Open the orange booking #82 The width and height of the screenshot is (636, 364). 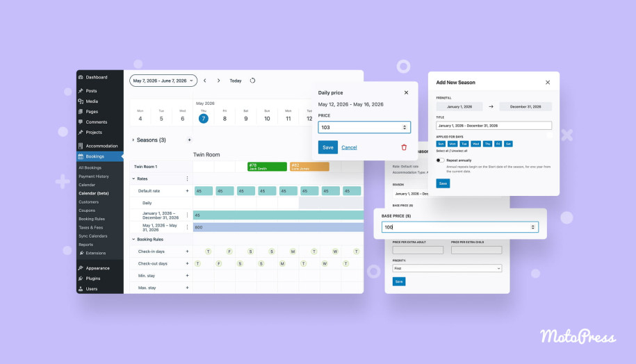[309, 167]
